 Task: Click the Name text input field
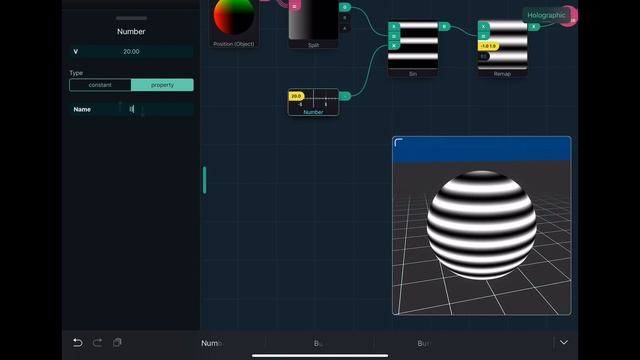click(x=131, y=109)
